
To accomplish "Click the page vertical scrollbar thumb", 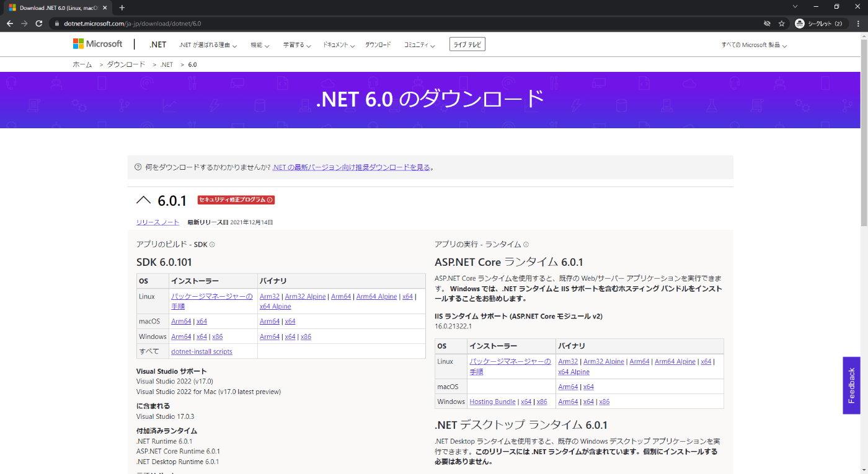I will (864, 133).
